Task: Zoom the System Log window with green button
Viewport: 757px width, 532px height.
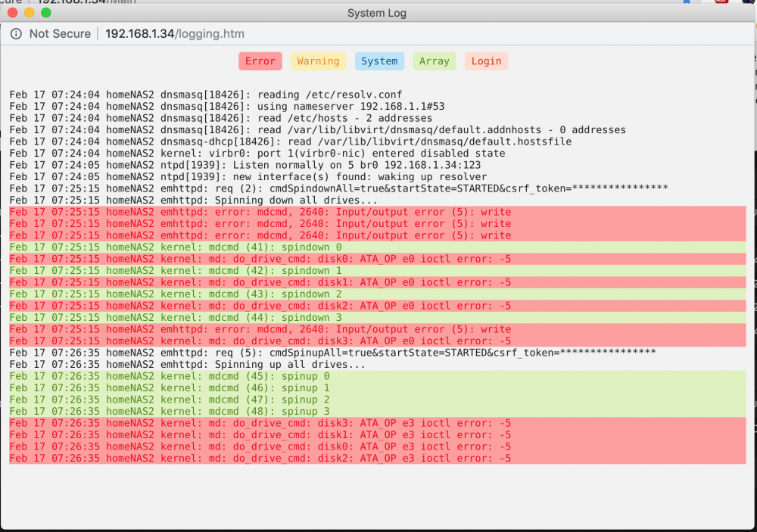Action: tap(46, 13)
